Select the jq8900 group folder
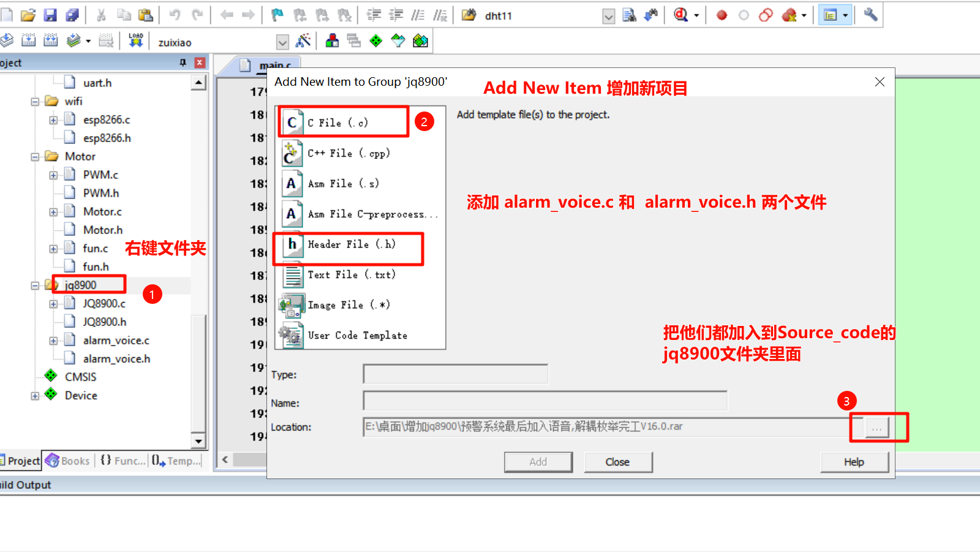 tap(80, 285)
